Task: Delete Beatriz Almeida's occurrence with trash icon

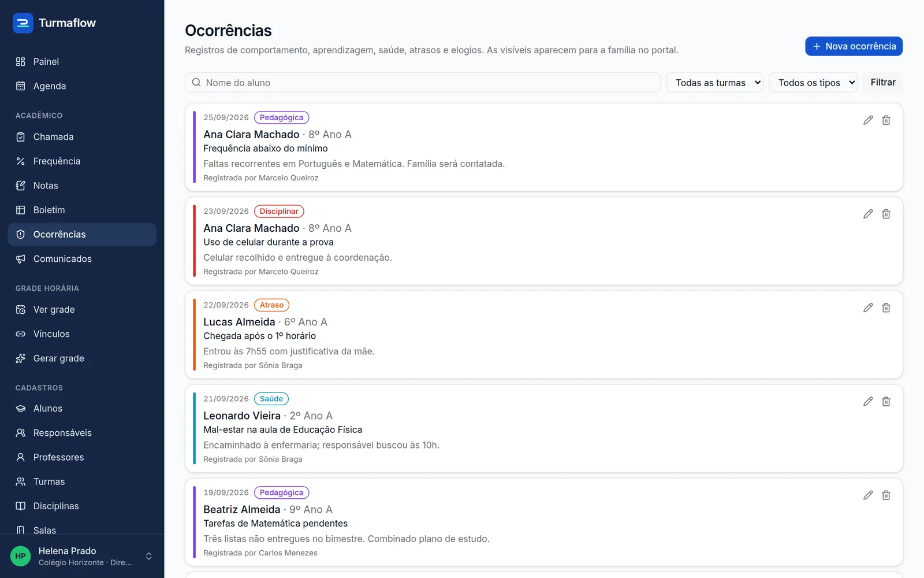Action: [886, 495]
